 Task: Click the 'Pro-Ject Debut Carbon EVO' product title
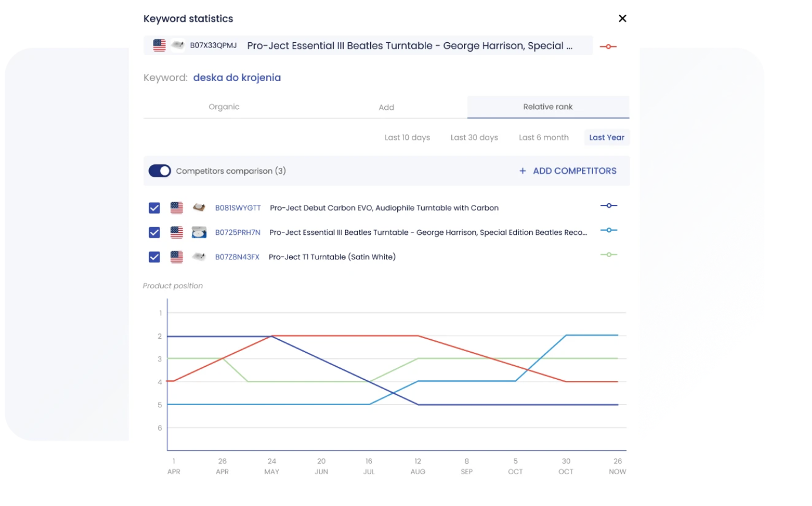tap(384, 208)
